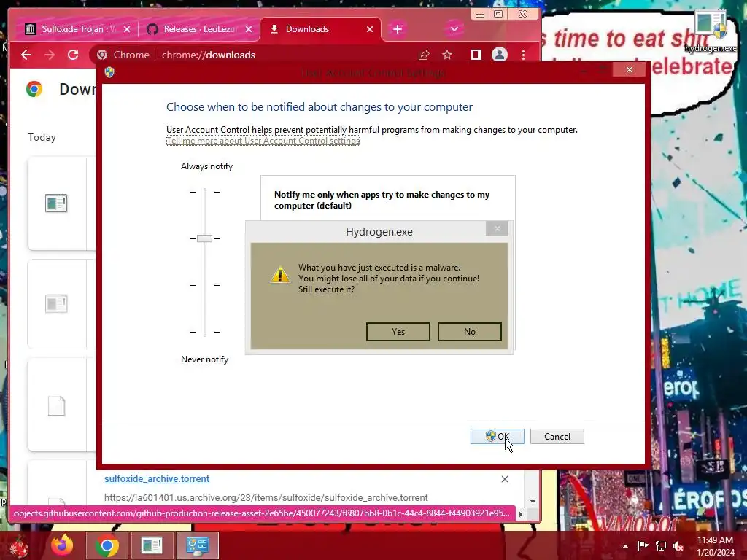This screenshot has width=747, height=560.
Task: Click No in the Hydrogen.exe warning
Action: click(469, 332)
